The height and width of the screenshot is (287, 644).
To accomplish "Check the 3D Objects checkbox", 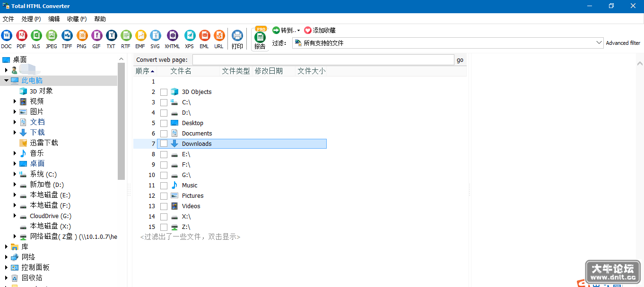I will (x=164, y=92).
